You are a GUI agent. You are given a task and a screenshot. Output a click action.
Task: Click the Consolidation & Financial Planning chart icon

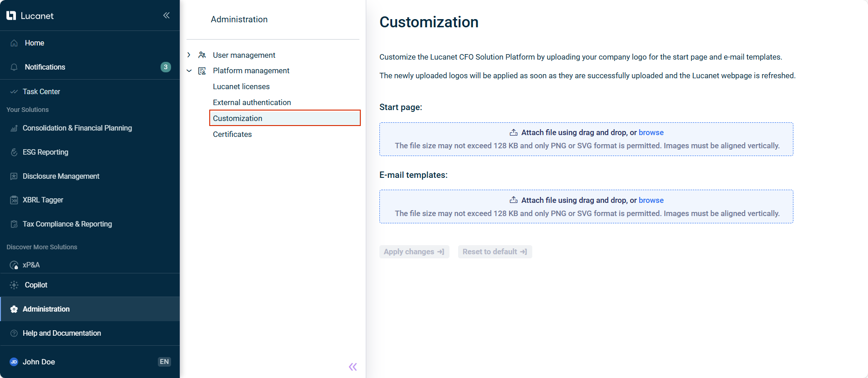click(x=14, y=128)
